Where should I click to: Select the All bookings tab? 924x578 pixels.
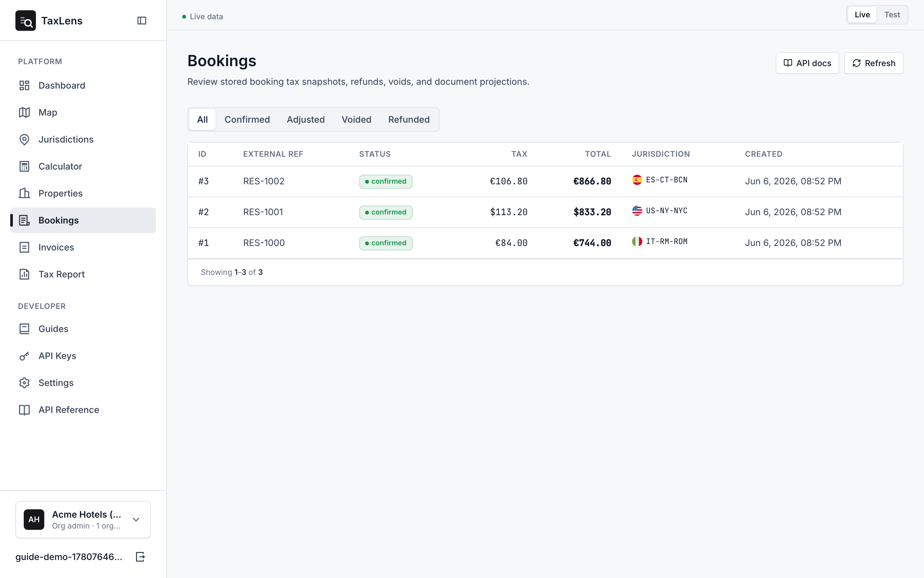click(202, 120)
